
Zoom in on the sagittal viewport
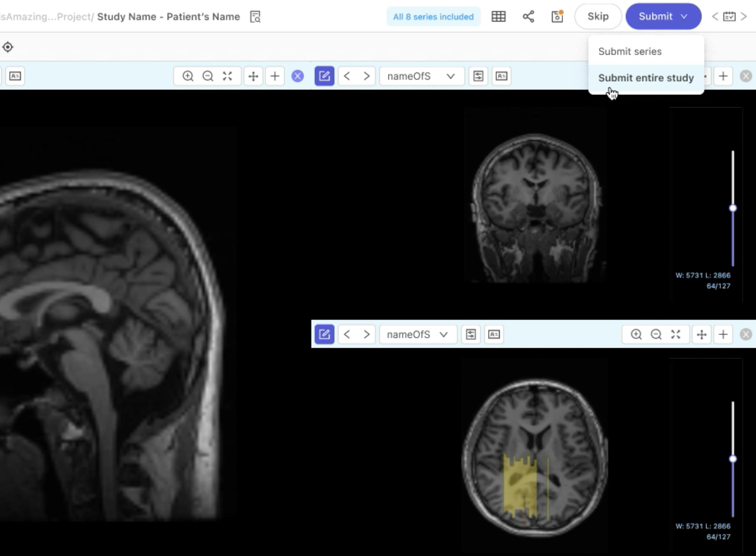(188, 76)
